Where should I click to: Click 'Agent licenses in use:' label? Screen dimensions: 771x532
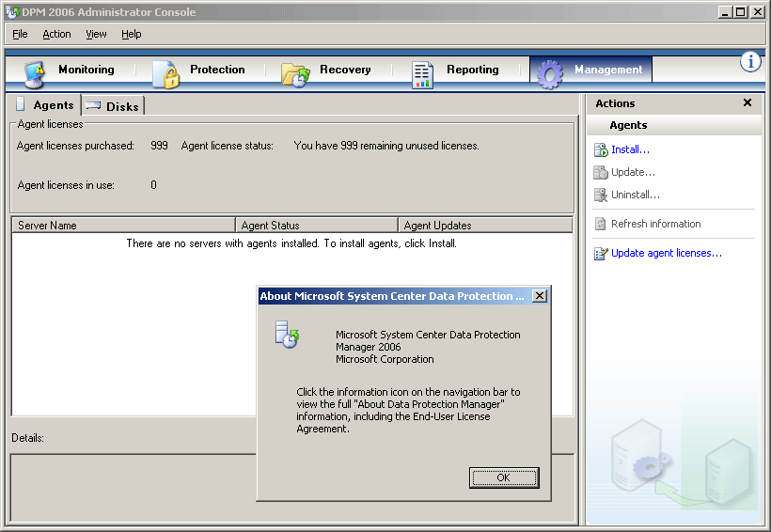click(x=66, y=185)
